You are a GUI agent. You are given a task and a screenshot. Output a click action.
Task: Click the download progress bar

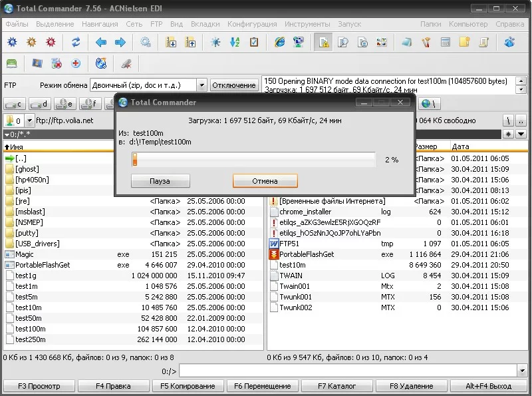tap(253, 160)
